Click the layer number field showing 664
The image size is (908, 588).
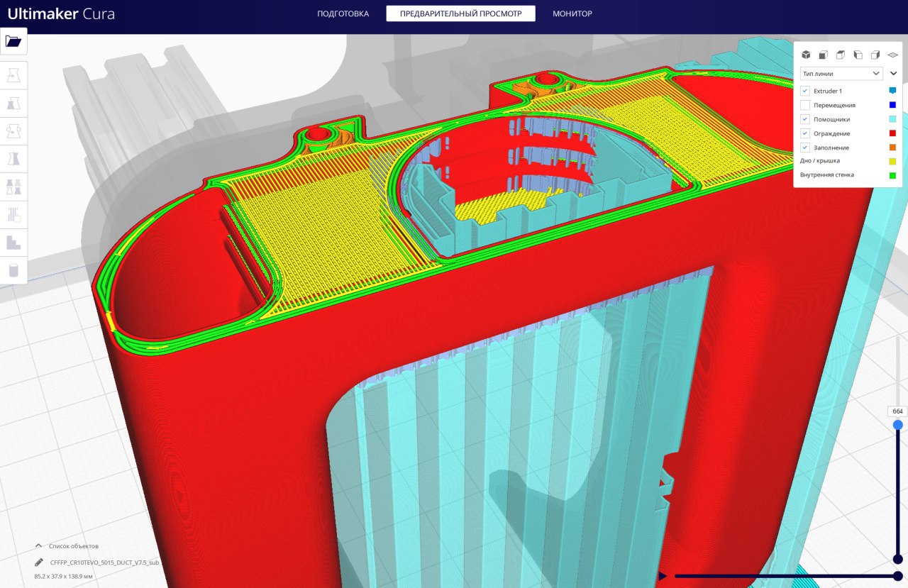[897, 411]
